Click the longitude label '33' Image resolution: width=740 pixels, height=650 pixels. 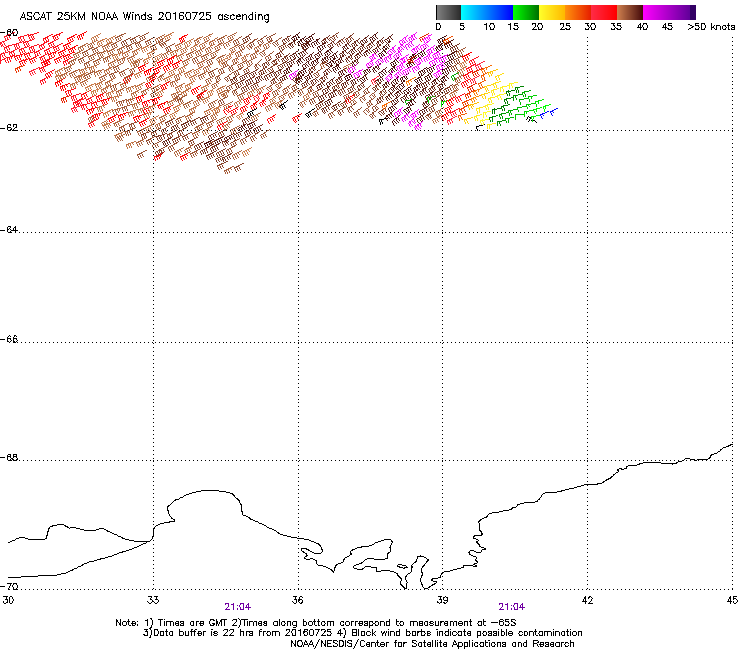pyautogui.click(x=153, y=600)
